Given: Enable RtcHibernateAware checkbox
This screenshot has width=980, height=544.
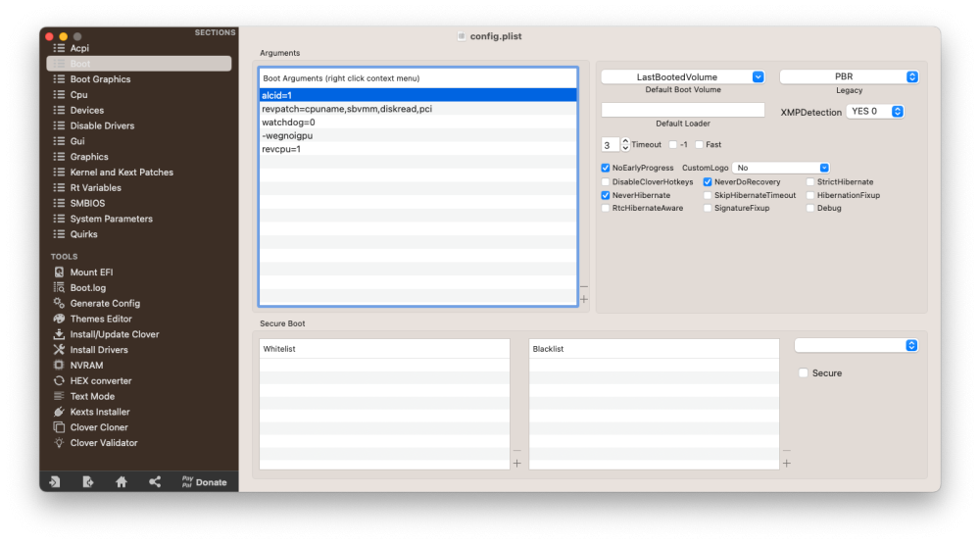Looking at the screenshot, I should (x=605, y=208).
